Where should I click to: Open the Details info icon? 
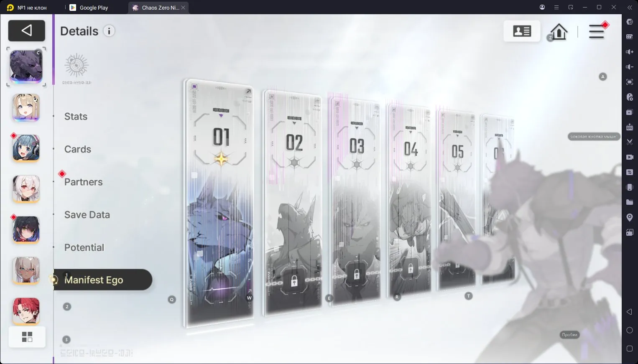109,31
